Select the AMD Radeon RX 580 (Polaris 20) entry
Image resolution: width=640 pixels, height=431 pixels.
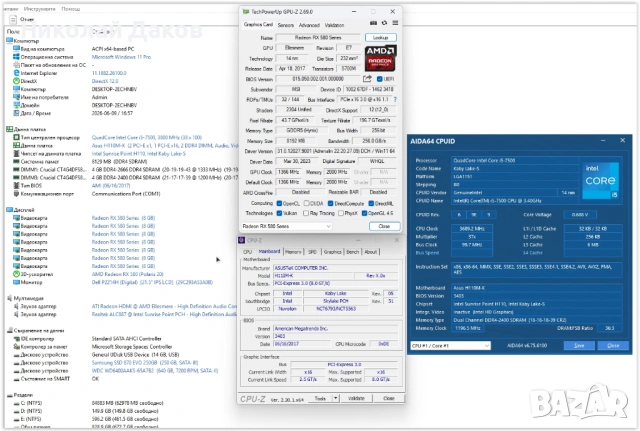(128, 274)
